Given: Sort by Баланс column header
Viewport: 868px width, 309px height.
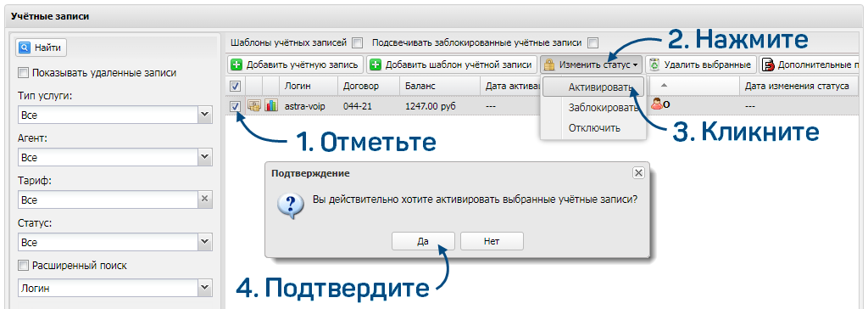Looking at the screenshot, I should pos(440,86).
